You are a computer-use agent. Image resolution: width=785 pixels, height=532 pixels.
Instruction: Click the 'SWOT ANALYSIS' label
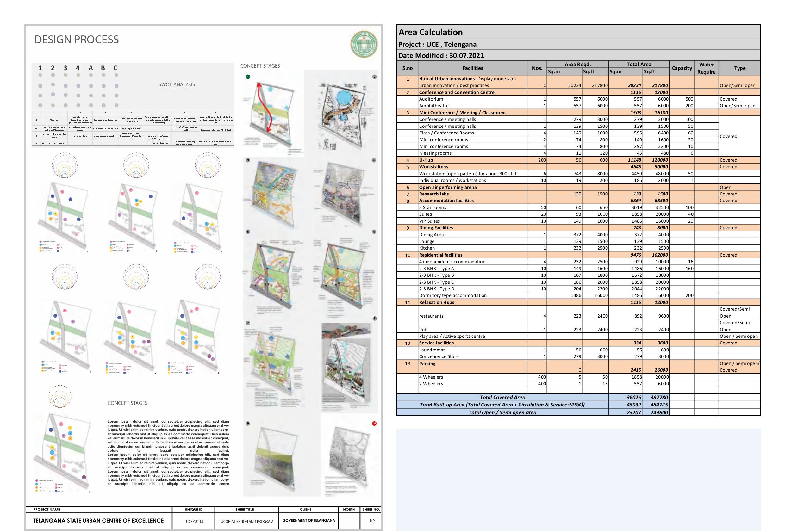(x=177, y=84)
